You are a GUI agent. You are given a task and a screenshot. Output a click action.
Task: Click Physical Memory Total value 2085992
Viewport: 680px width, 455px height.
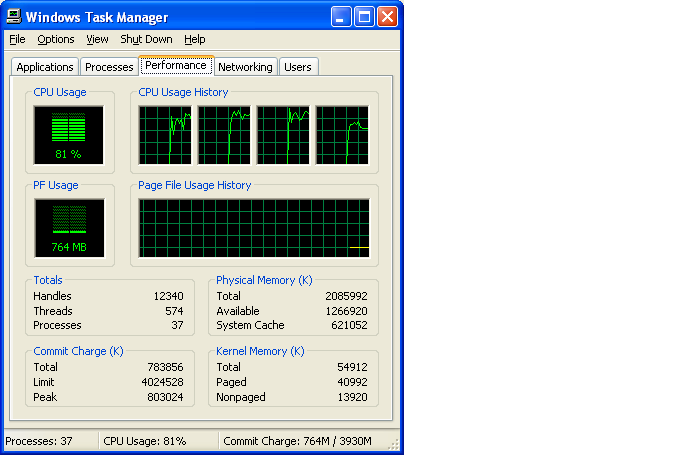(x=346, y=296)
